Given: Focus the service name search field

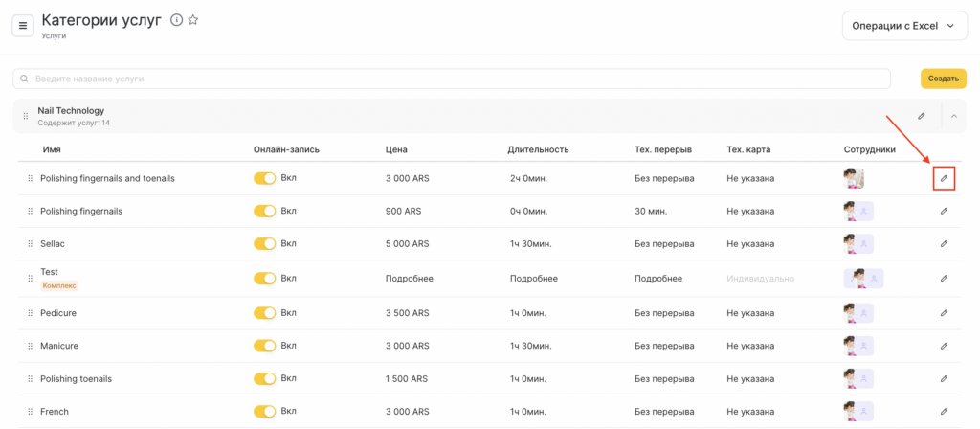Looking at the screenshot, I should pyautogui.click(x=452, y=79).
